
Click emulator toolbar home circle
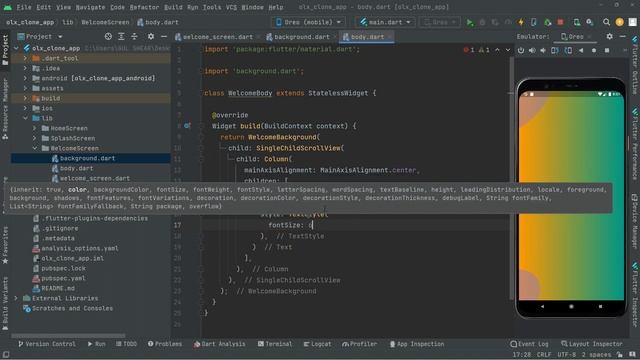(x=594, y=50)
